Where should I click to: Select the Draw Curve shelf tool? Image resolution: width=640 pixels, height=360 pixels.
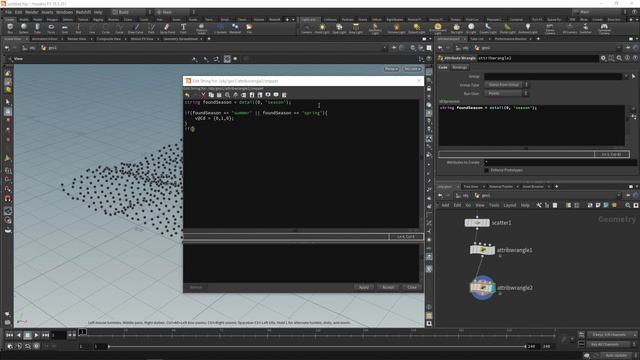point(136,28)
